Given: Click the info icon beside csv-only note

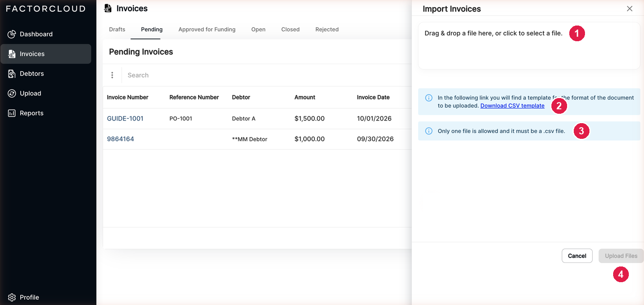Looking at the screenshot, I should [x=428, y=131].
